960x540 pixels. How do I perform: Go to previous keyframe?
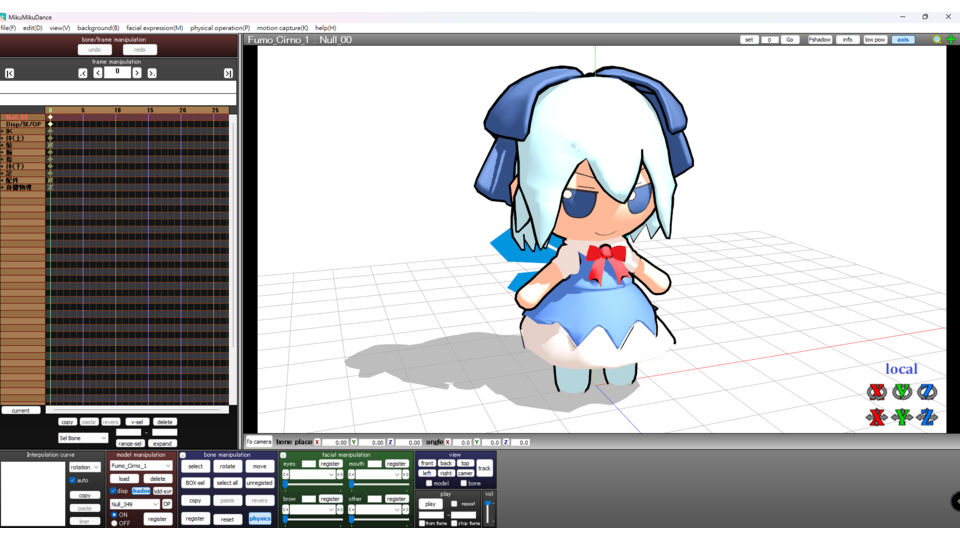(83, 73)
